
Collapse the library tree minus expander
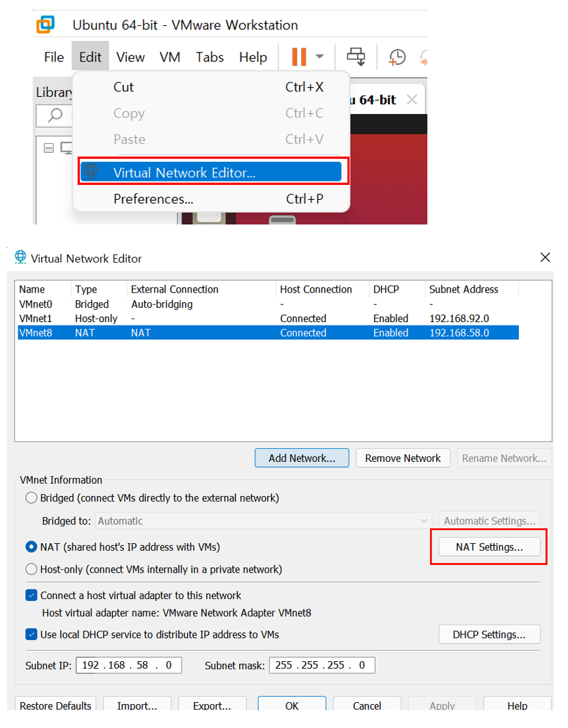(48, 148)
